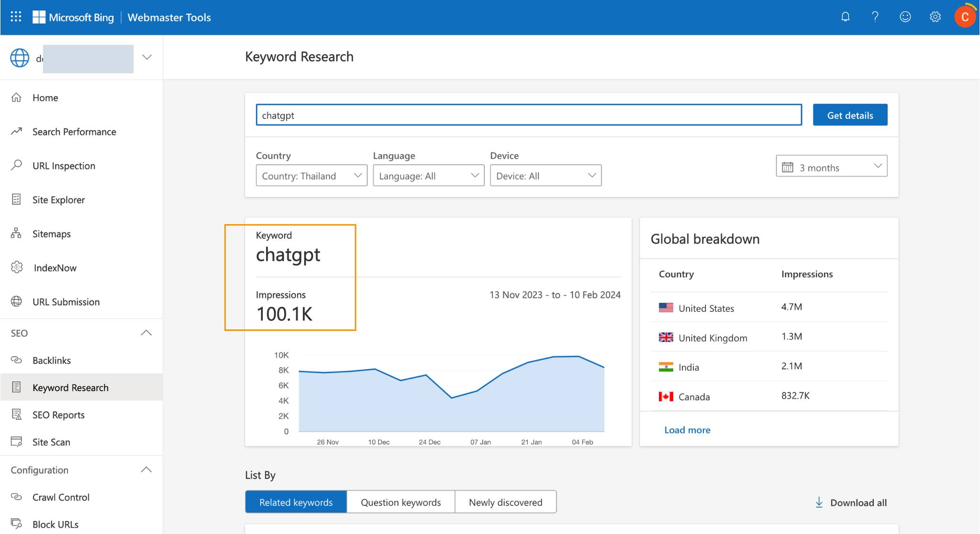Click the Microsoft Bing logo
The image size is (980, 534).
73,17
